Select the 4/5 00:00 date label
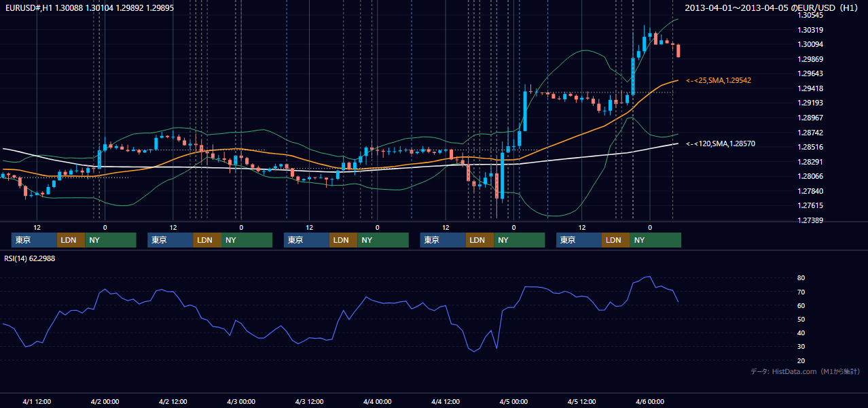Viewport: 868px width, 408px height. (x=513, y=401)
